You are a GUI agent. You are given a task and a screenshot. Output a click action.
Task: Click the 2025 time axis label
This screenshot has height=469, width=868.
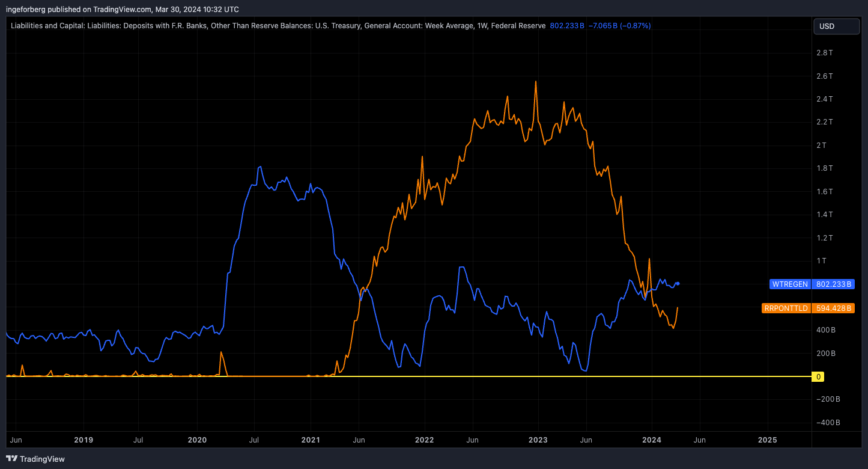tap(768, 440)
